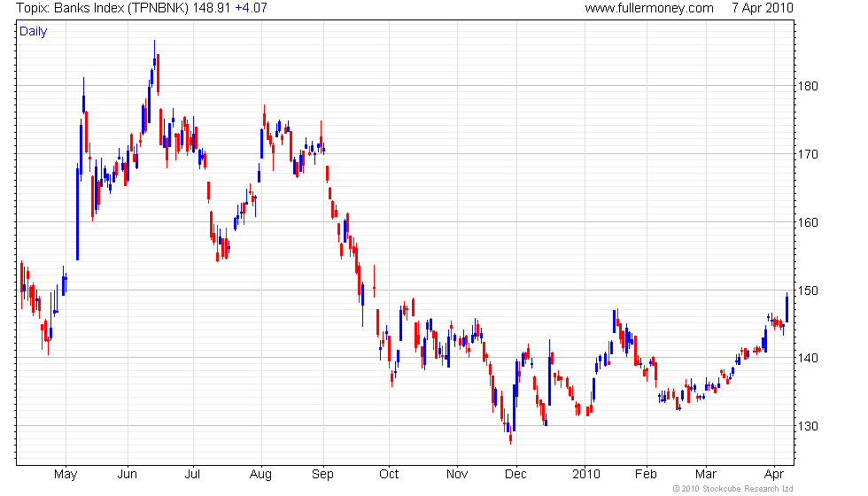868x496 pixels.
Task: Click the Nov label on time axis
Action: [x=457, y=475]
